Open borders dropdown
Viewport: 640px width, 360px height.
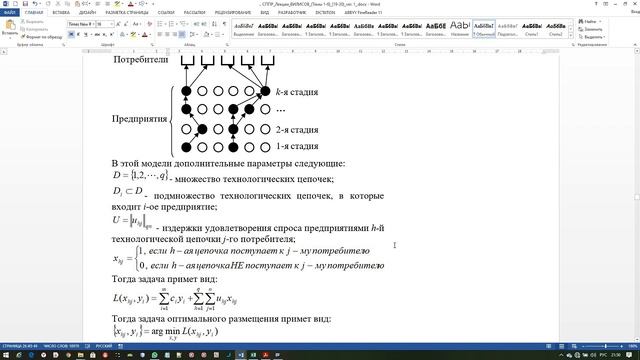[223, 34]
